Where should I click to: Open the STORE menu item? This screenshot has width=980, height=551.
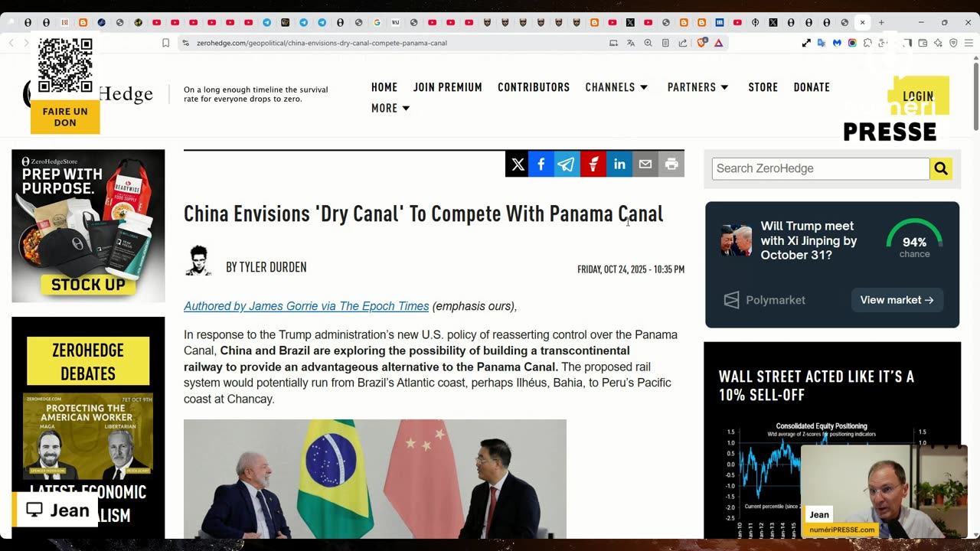763,87
